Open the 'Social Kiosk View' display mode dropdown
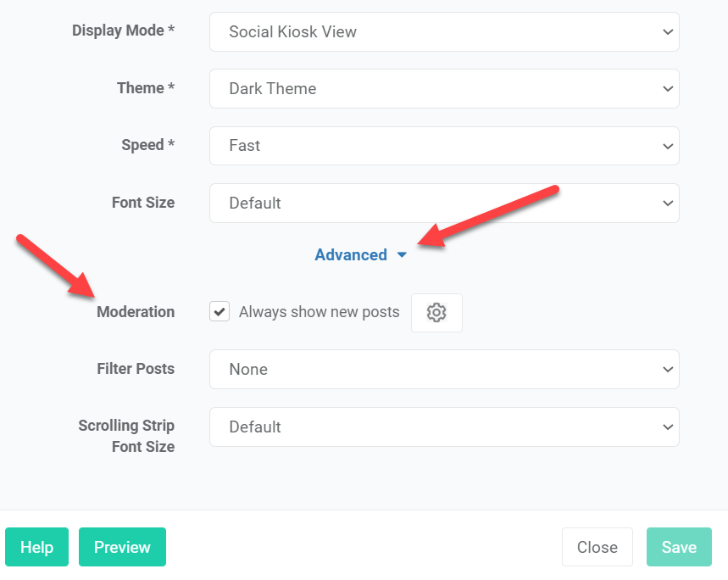The width and height of the screenshot is (728, 580). coord(444,32)
